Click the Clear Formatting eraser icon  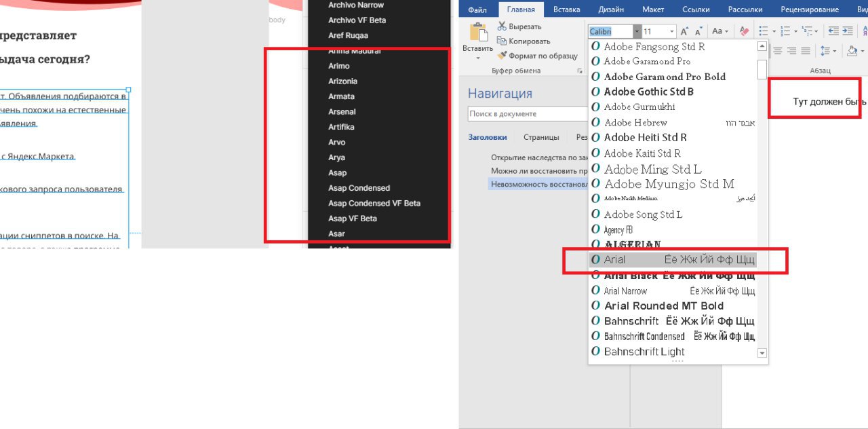[x=744, y=31]
